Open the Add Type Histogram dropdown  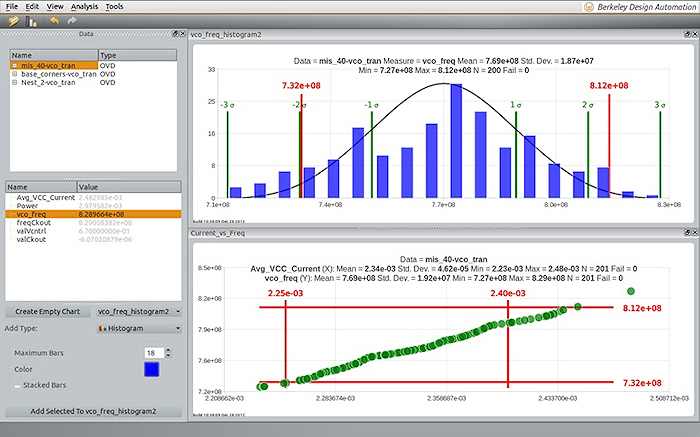click(139, 327)
